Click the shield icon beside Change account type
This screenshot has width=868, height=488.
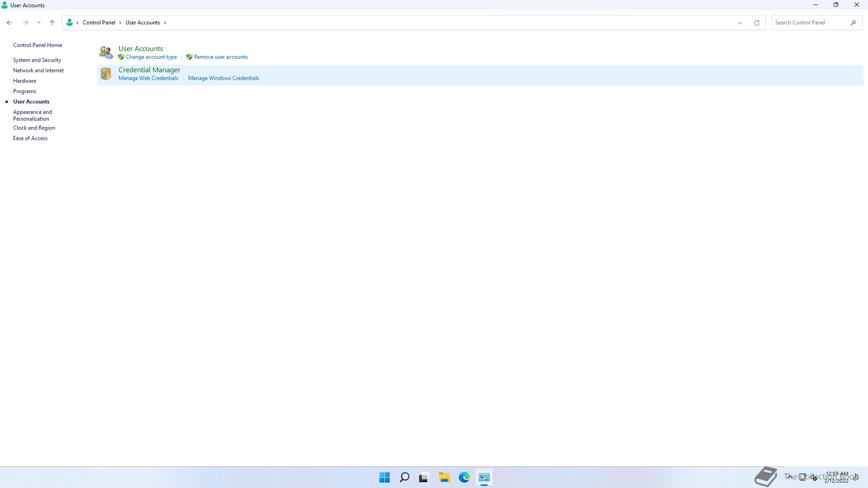(121, 57)
